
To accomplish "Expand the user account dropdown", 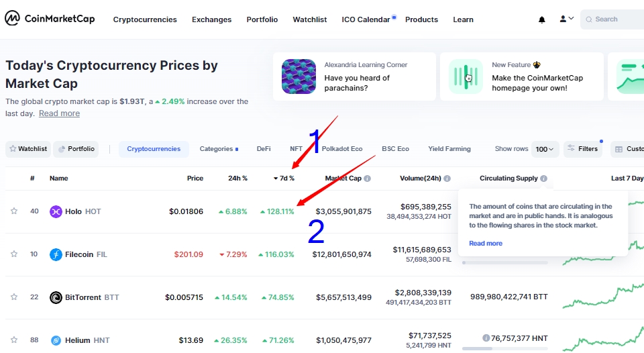I will click(567, 19).
